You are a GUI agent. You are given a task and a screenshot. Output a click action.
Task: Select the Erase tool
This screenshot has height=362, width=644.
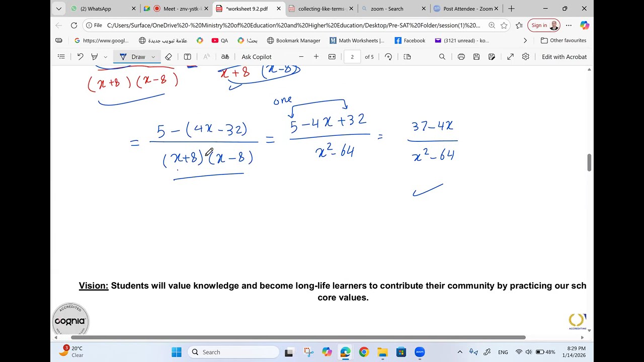pos(169,57)
